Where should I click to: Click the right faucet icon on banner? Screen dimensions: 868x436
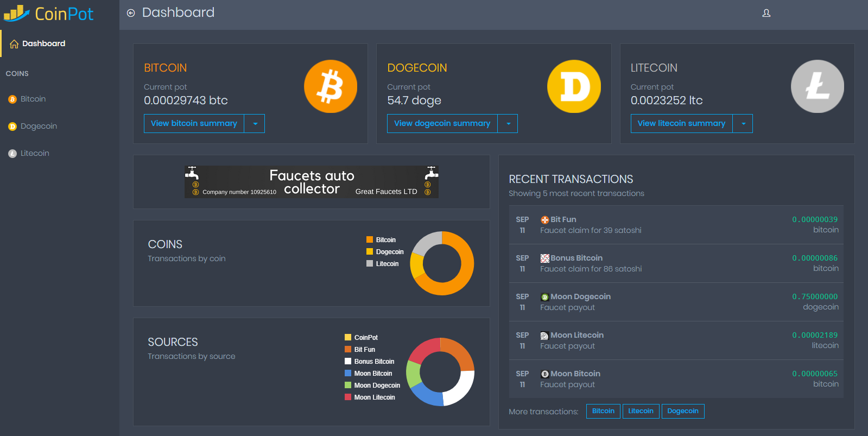click(x=432, y=173)
